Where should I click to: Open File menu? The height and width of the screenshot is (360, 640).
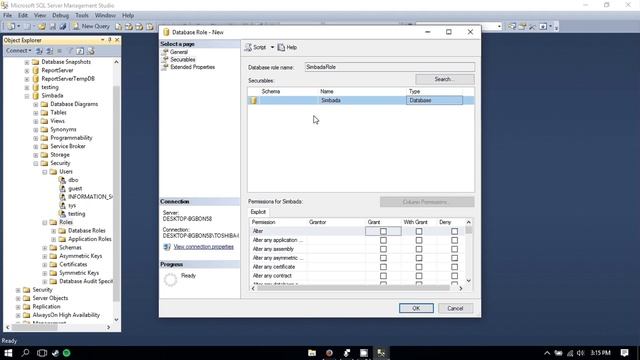tap(7, 15)
